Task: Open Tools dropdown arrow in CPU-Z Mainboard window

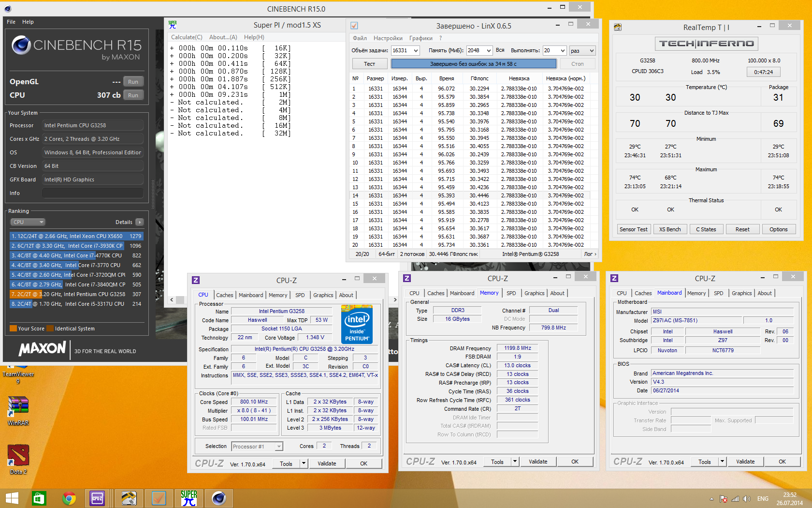Action: click(x=722, y=462)
